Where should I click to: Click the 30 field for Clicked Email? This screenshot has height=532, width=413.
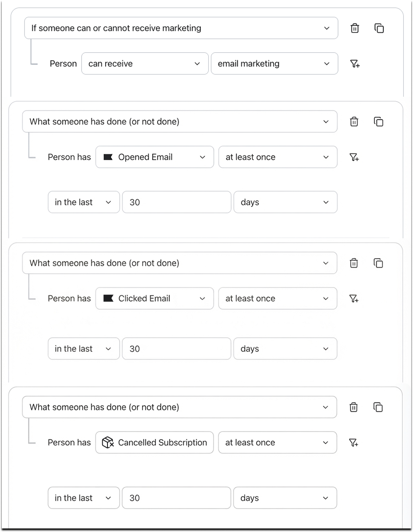coord(177,349)
